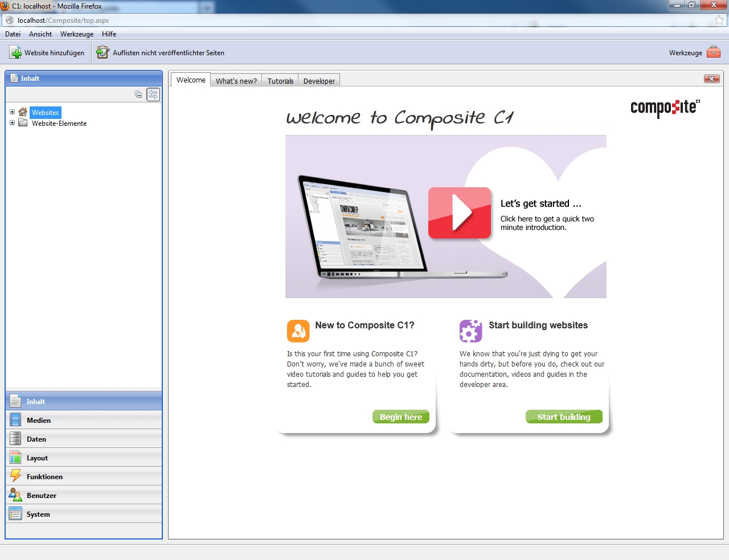Switch to the Tutorials tab

pos(280,81)
